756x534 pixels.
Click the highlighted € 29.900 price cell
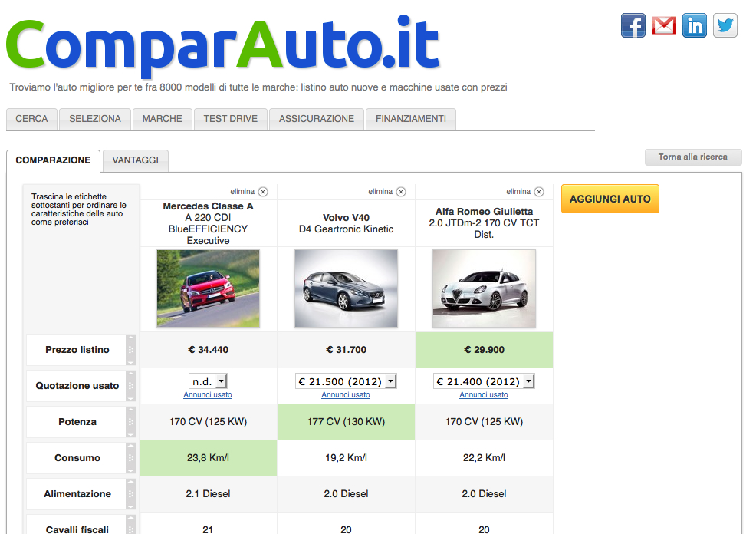click(484, 350)
